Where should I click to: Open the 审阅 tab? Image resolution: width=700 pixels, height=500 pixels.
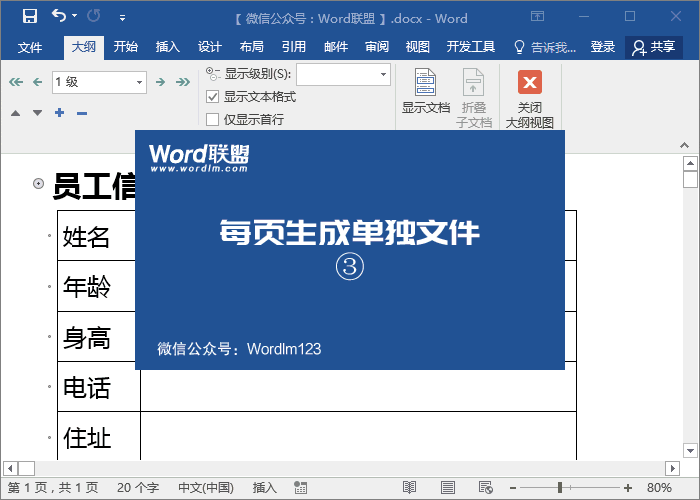(x=377, y=47)
